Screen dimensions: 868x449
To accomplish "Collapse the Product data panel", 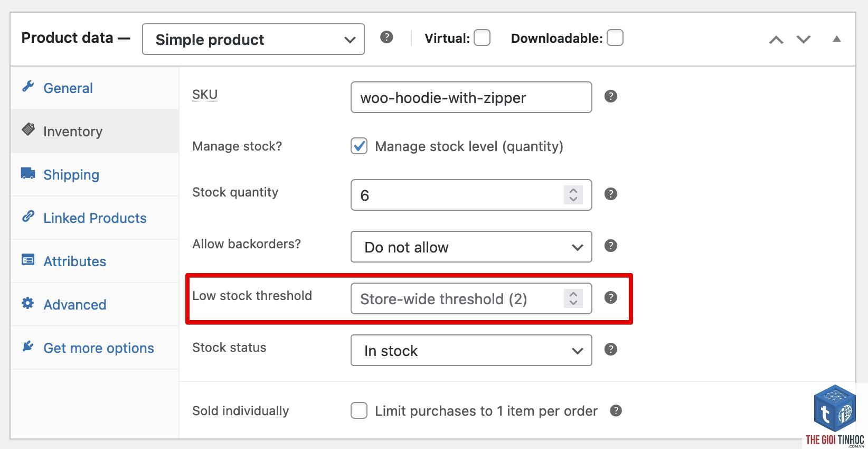I will pos(837,39).
